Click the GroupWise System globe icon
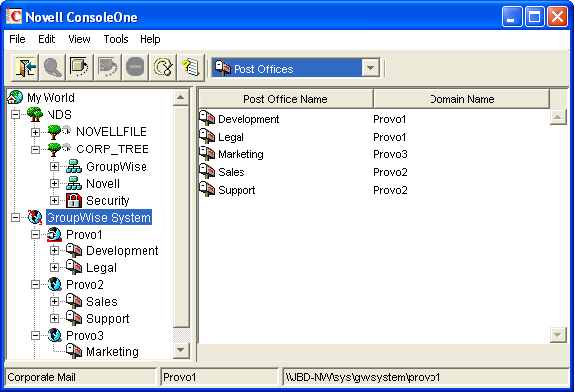575x392 pixels. (x=35, y=217)
